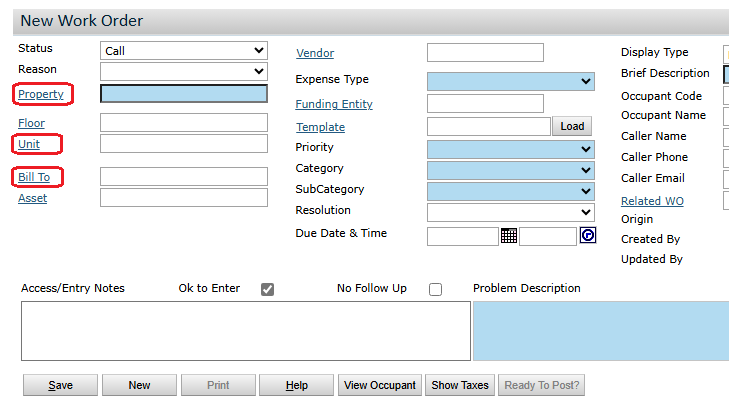Click the Due Date input box
Screen dimensions: 729x404
point(463,236)
